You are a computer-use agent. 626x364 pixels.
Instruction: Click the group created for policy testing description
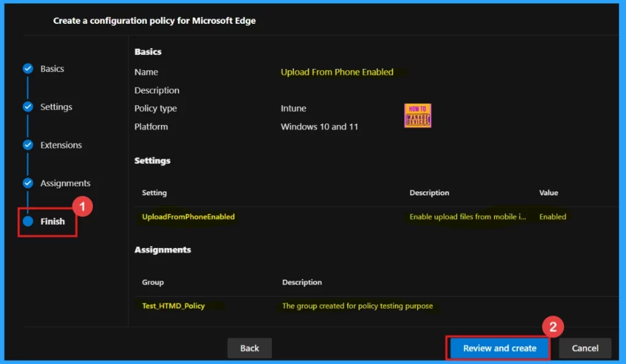tap(357, 306)
